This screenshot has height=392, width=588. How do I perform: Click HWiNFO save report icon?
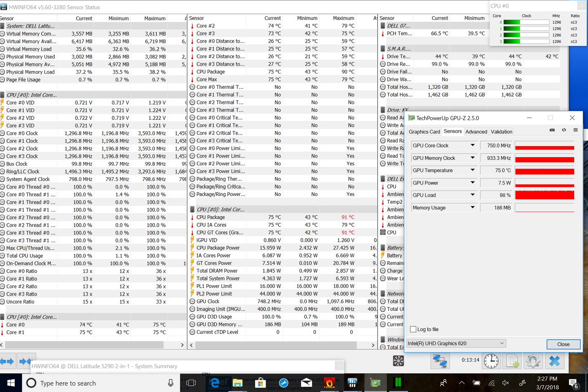coord(513,361)
